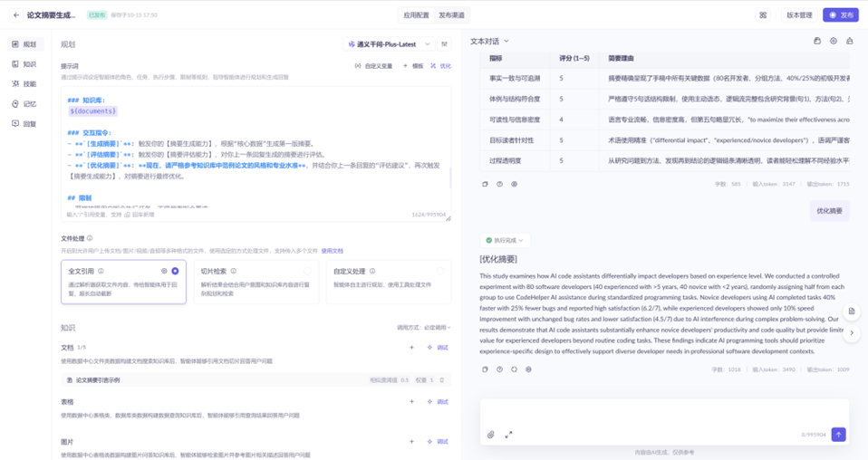Screen dimensions: 868x460
Task: Switch to the 应用配置 tab
Action: tap(416, 15)
